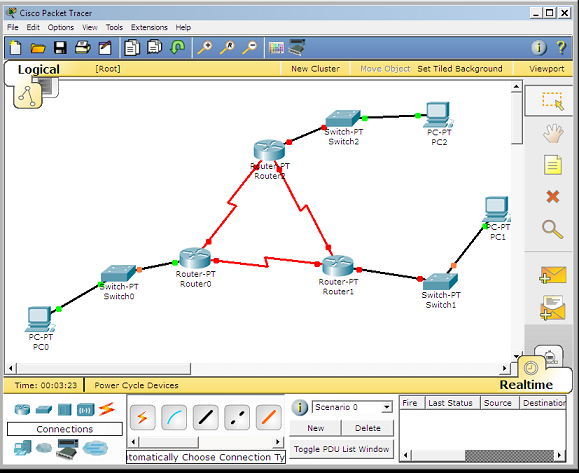The image size is (579, 473).
Task: Pick the Copper Cross-Over dashed cable
Action: click(x=237, y=417)
